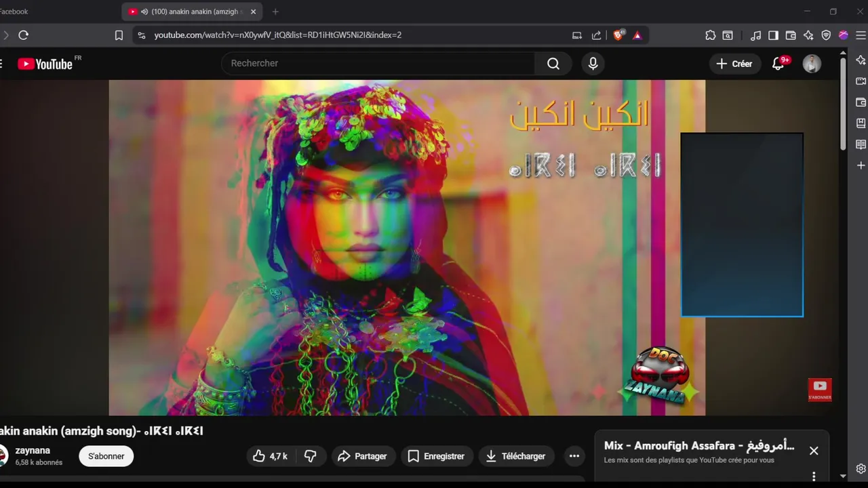Open Leo AI sparkle icon in the toolbar
The height and width of the screenshot is (488, 868).
(x=808, y=35)
